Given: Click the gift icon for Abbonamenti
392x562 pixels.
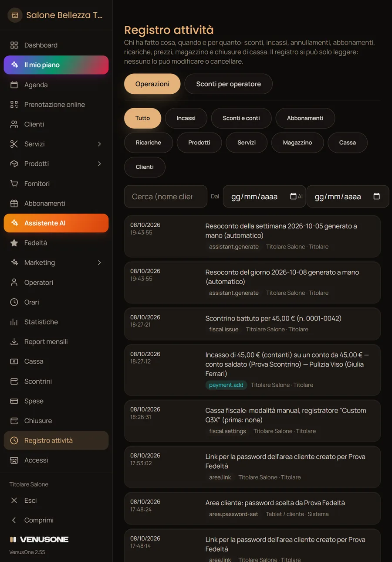Looking at the screenshot, I should click(14, 204).
